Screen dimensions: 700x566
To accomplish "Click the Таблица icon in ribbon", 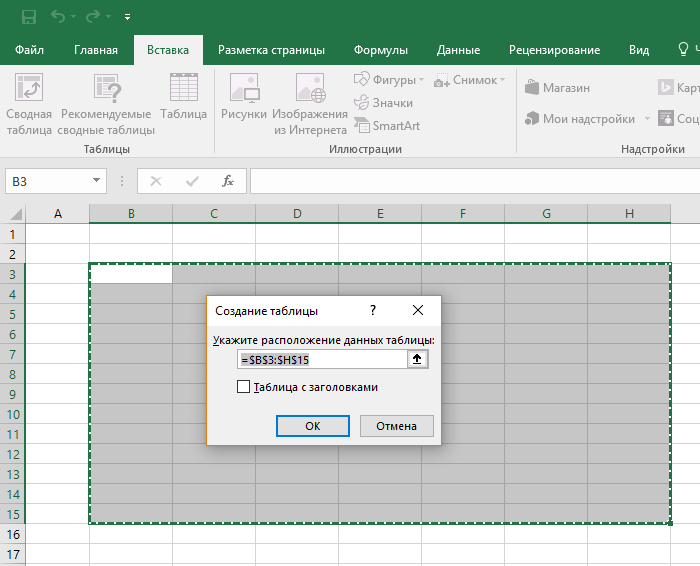I will tap(183, 98).
